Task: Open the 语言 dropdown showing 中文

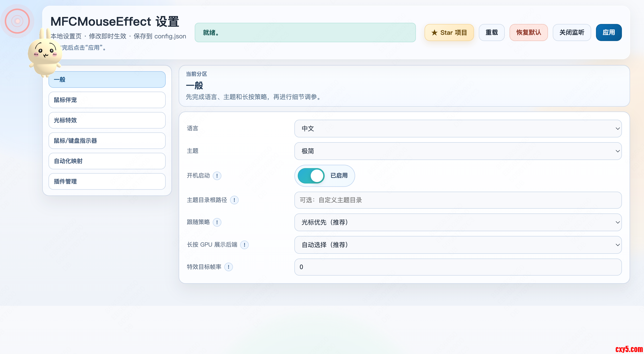Action: tap(457, 129)
